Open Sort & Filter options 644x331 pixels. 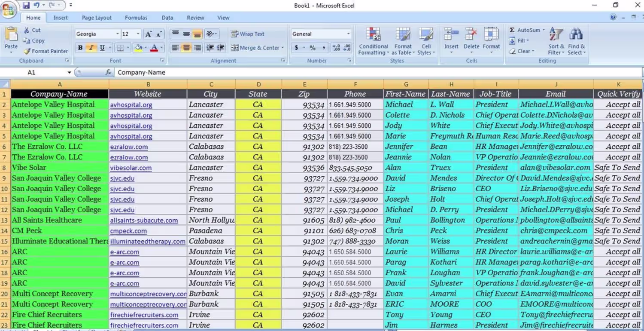pyautogui.click(x=556, y=41)
